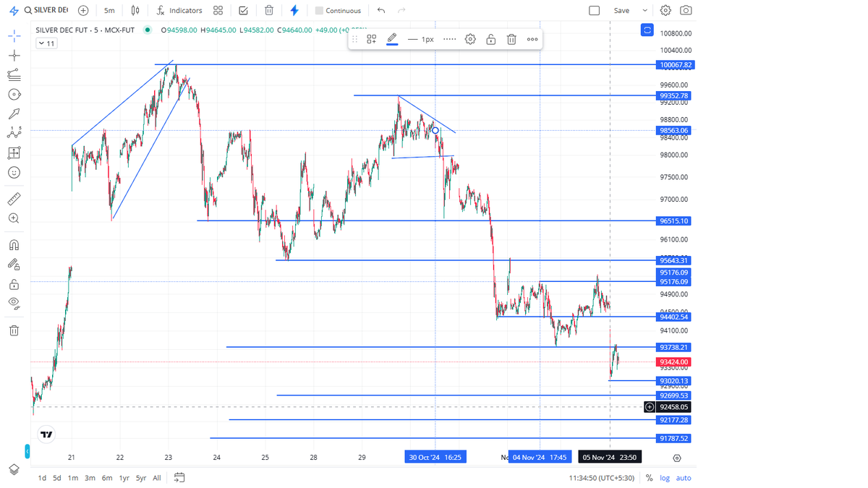Select the 3m time range

(x=90, y=478)
